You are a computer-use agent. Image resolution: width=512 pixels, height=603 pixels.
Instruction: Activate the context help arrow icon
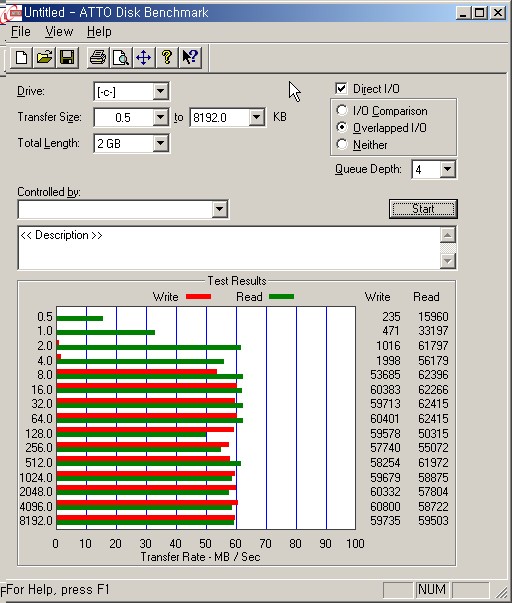click(x=190, y=58)
